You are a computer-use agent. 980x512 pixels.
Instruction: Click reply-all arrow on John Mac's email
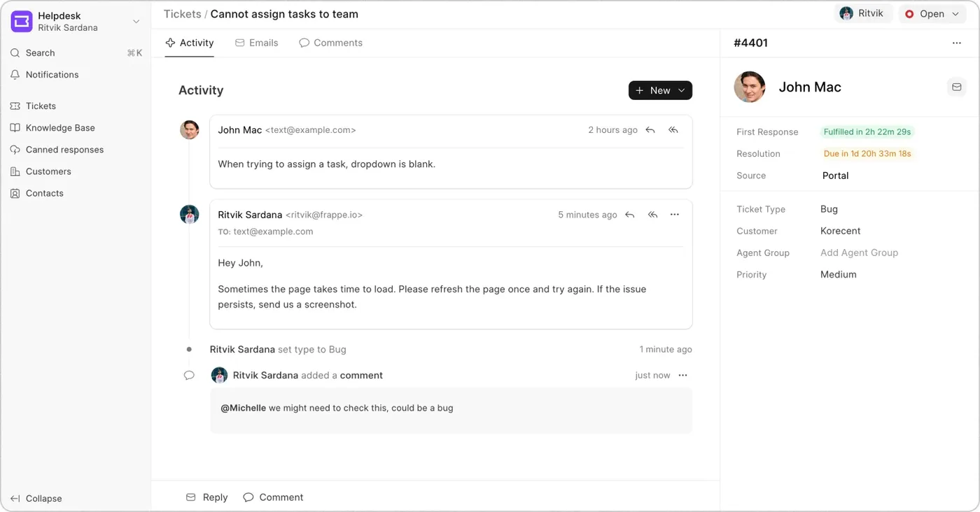pos(673,129)
